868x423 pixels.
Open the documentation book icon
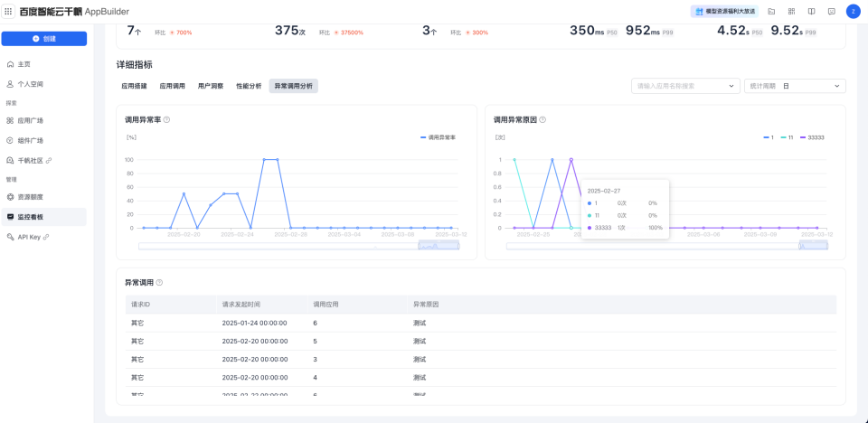811,11
